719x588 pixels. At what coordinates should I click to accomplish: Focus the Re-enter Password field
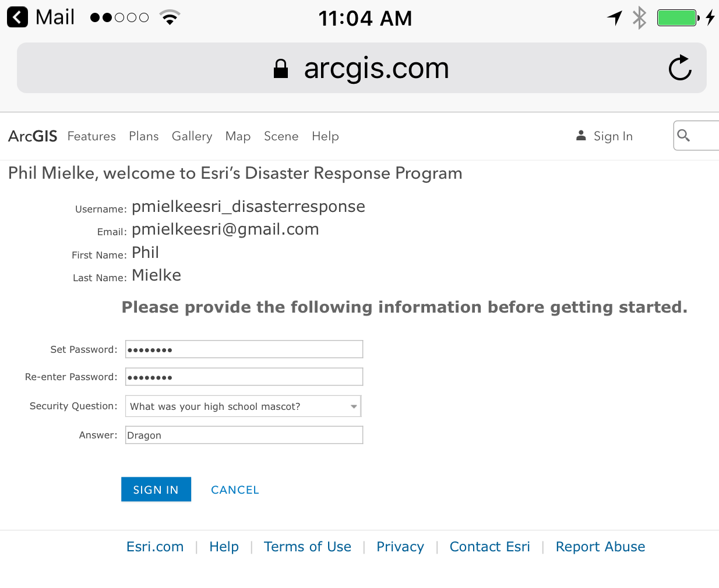[244, 377]
